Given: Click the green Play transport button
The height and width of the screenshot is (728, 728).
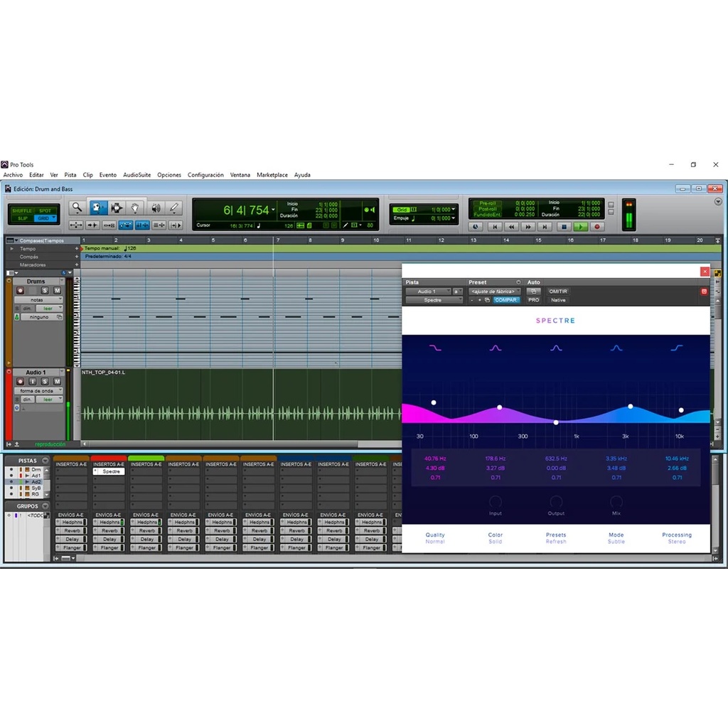Looking at the screenshot, I should [580, 227].
